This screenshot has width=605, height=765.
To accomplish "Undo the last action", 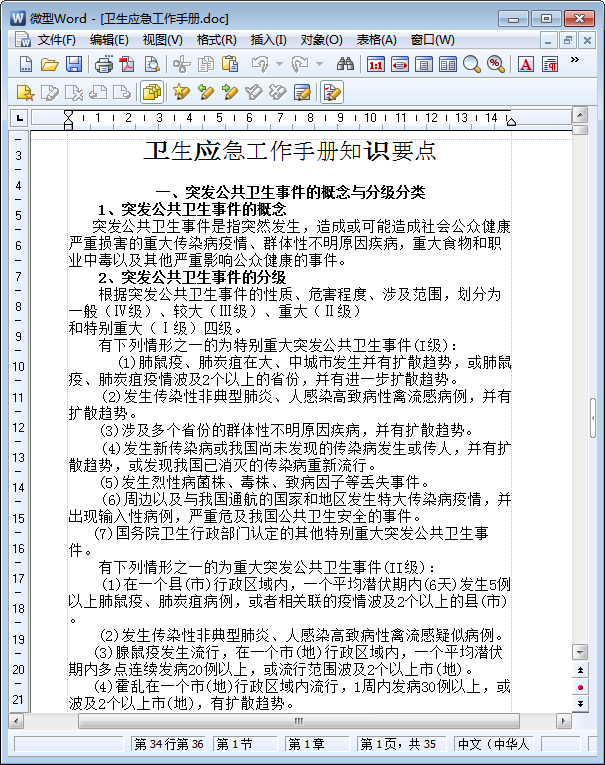I will pos(260,64).
